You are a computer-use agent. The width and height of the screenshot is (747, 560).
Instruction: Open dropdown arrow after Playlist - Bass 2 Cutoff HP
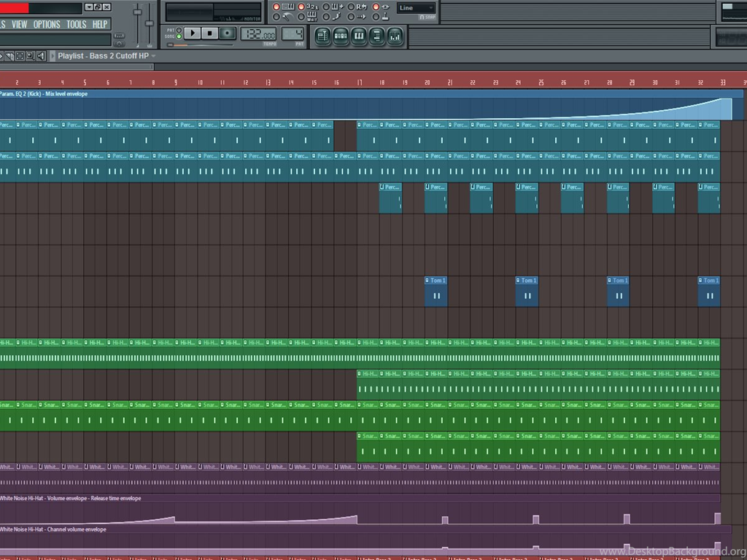[x=153, y=55]
